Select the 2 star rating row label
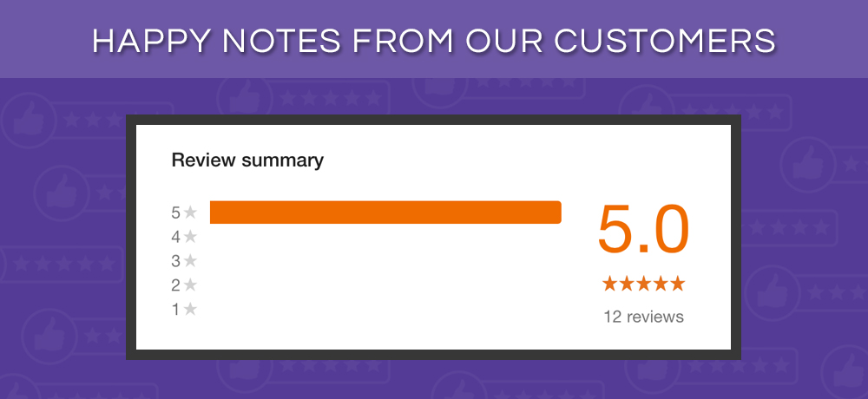Image resolution: width=868 pixels, height=399 pixels. [x=184, y=285]
